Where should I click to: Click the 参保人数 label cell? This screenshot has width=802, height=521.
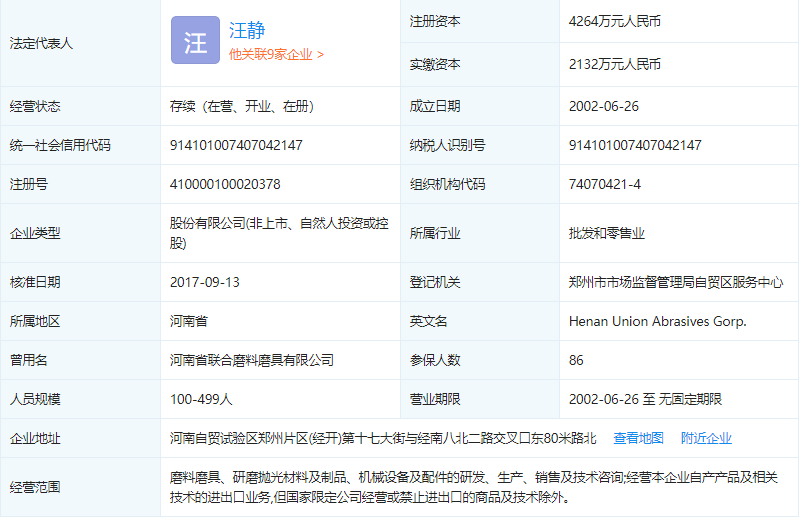(480, 360)
